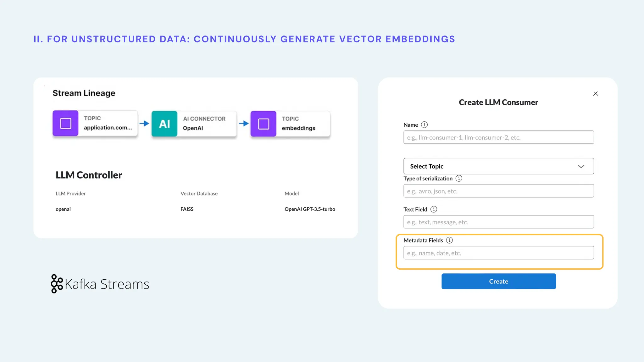644x362 pixels.
Task: Focus the Type of serialization input
Action: (499, 191)
